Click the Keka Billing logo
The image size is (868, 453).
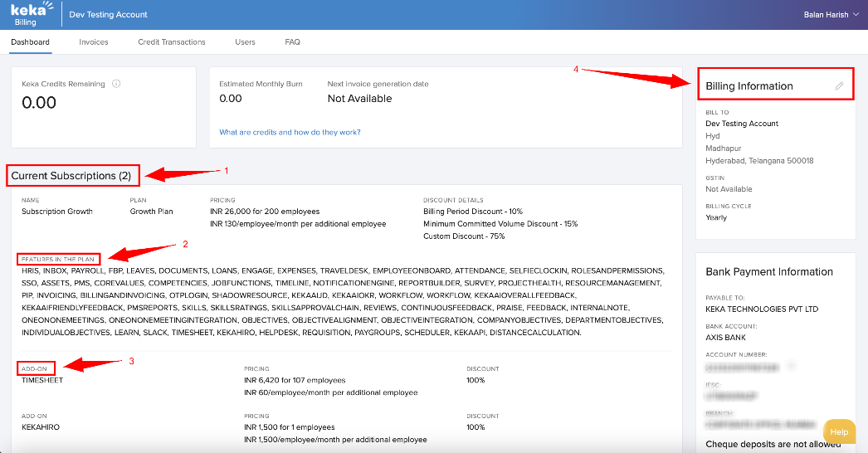(30, 14)
